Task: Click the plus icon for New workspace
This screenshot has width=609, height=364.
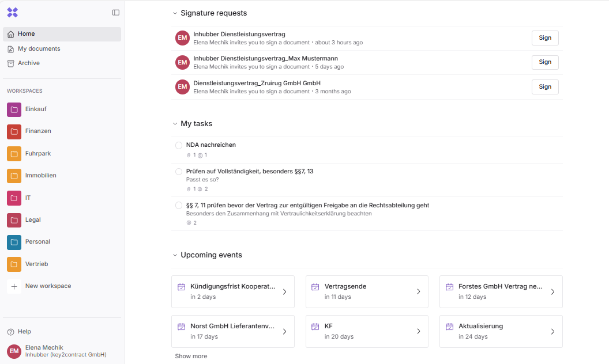Action: point(14,286)
